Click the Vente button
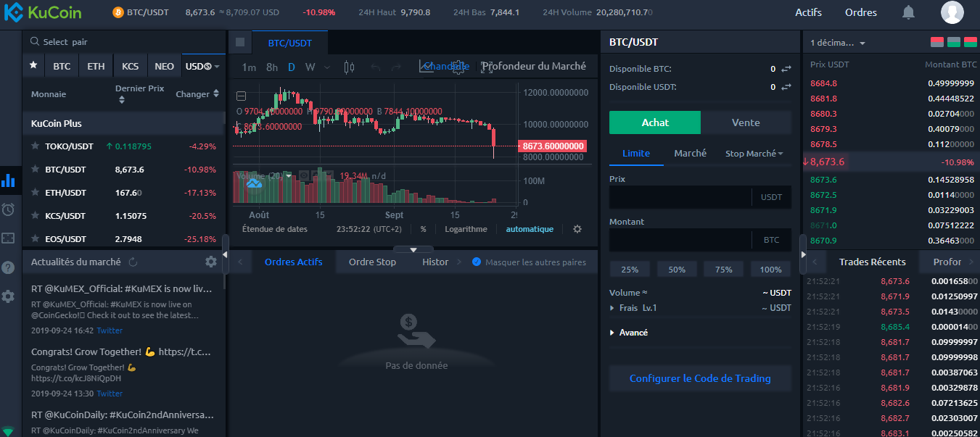 point(746,122)
